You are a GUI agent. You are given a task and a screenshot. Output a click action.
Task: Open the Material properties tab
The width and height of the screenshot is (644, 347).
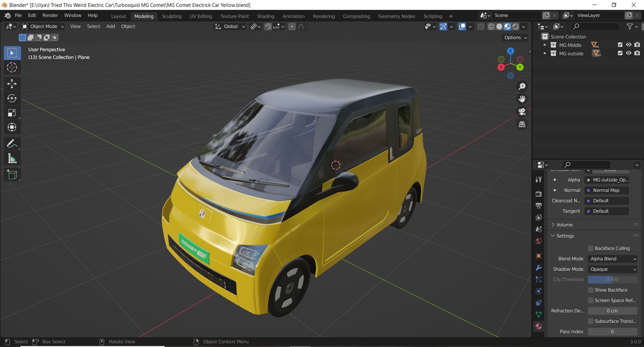tap(539, 327)
